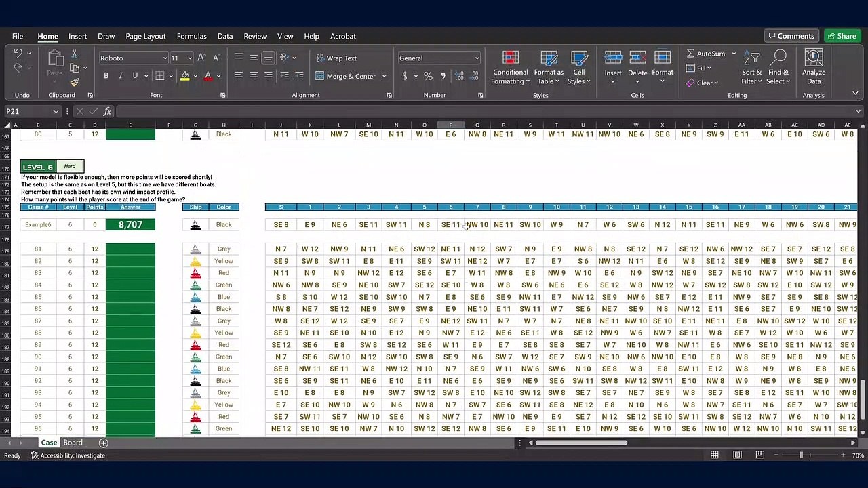868x488 pixels.
Task: Open the Find & Select dropdown
Action: coord(778,67)
